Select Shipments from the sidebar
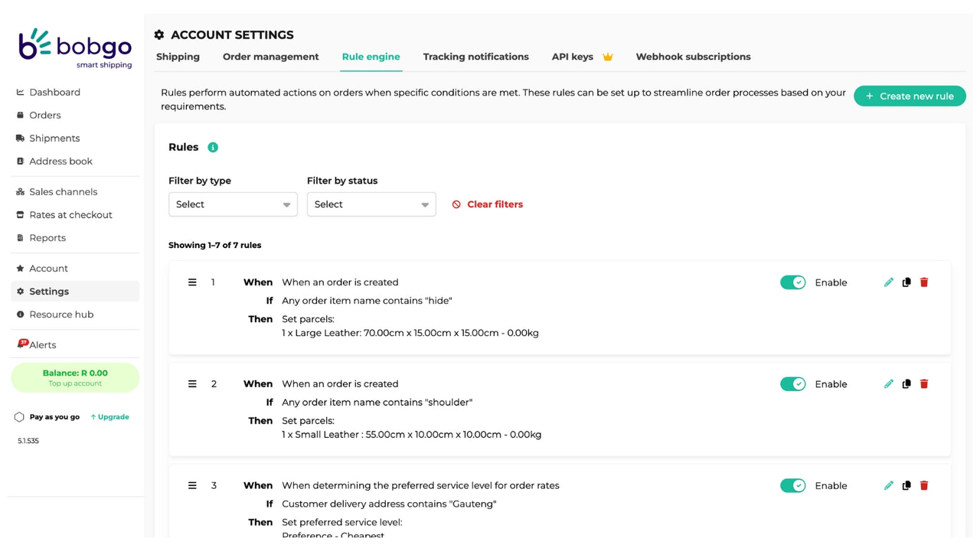The width and height of the screenshot is (980, 551). [54, 138]
